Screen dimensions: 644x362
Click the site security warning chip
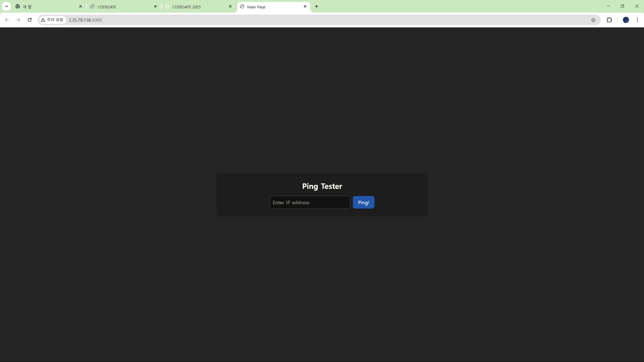pyautogui.click(x=52, y=20)
